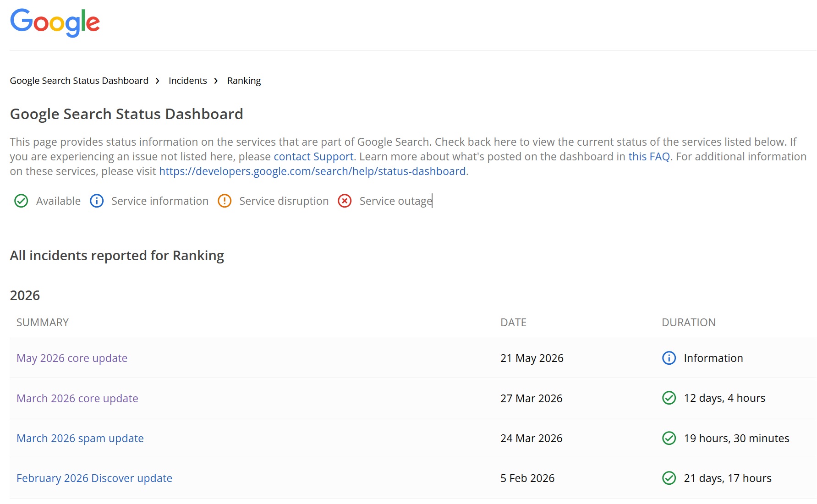
Task: Click the blue Service information legend icon
Action: 97,201
